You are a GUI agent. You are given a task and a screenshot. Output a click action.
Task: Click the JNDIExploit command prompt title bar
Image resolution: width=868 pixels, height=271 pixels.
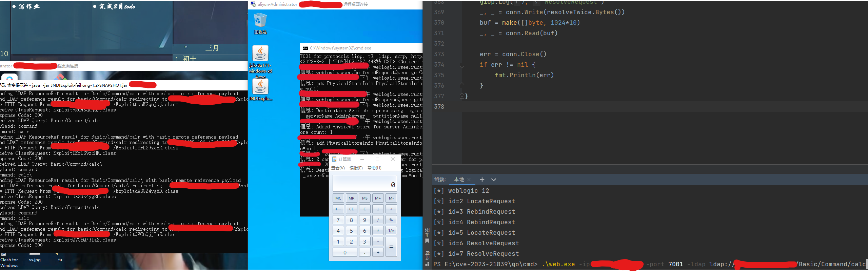pos(124,85)
